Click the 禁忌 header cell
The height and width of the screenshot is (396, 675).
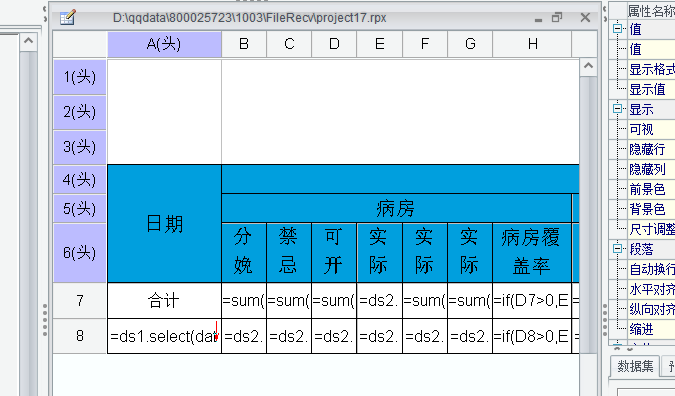289,253
